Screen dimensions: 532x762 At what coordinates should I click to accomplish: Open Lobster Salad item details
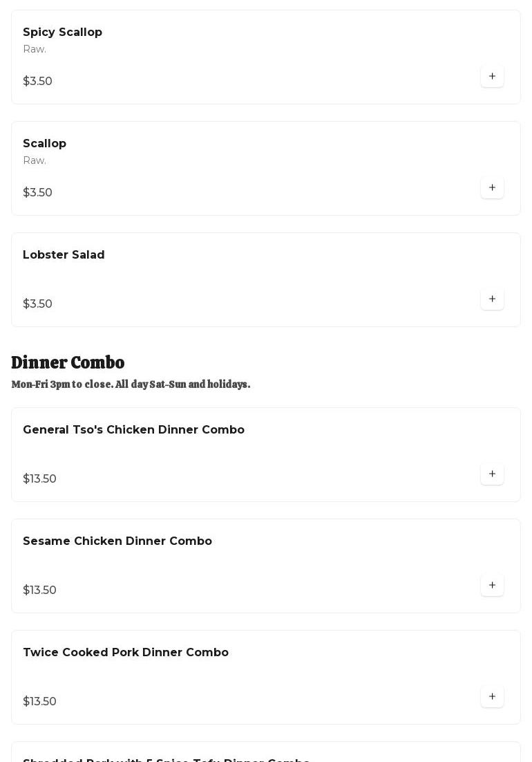pos(64,255)
